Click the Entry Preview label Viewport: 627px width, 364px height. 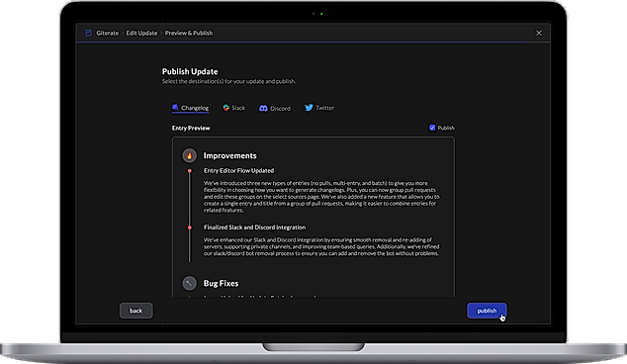[191, 128]
